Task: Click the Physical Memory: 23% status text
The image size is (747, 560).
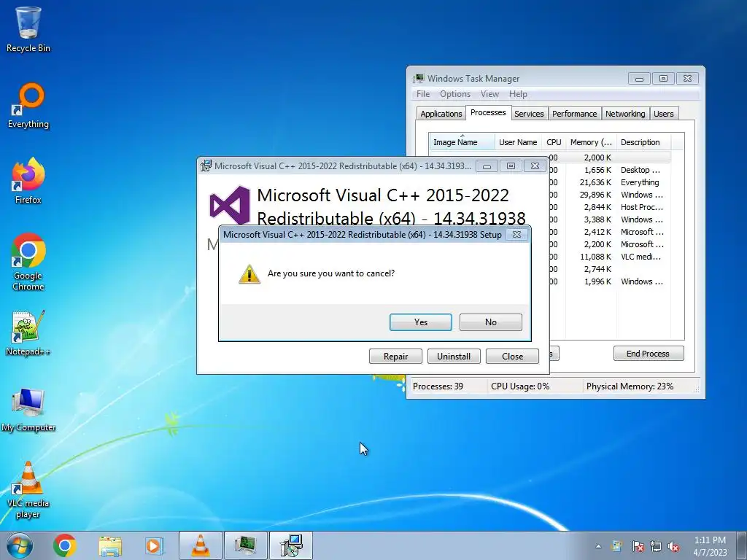Action: [630, 386]
